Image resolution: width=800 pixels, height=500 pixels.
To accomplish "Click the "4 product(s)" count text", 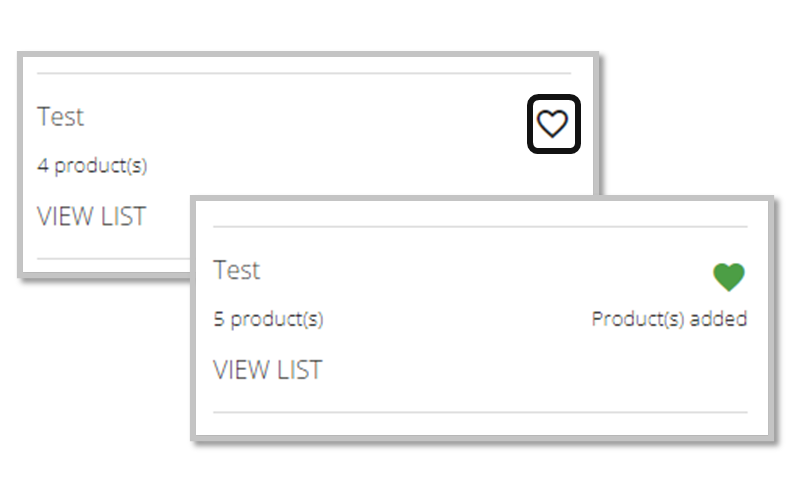I will [x=92, y=165].
